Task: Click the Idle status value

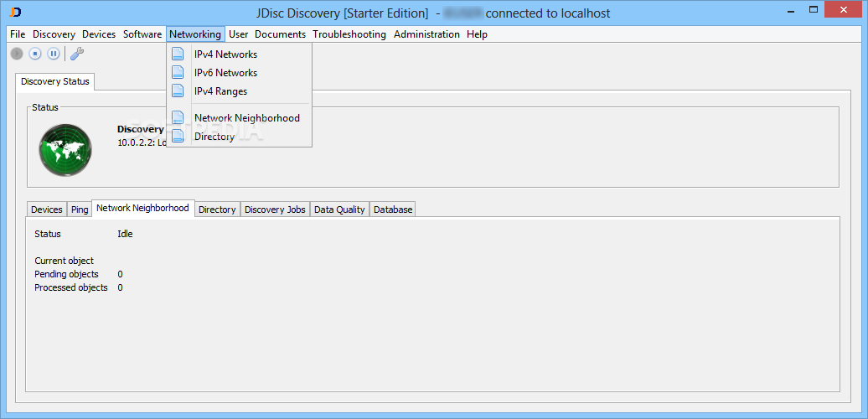Action: pyautogui.click(x=125, y=234)
